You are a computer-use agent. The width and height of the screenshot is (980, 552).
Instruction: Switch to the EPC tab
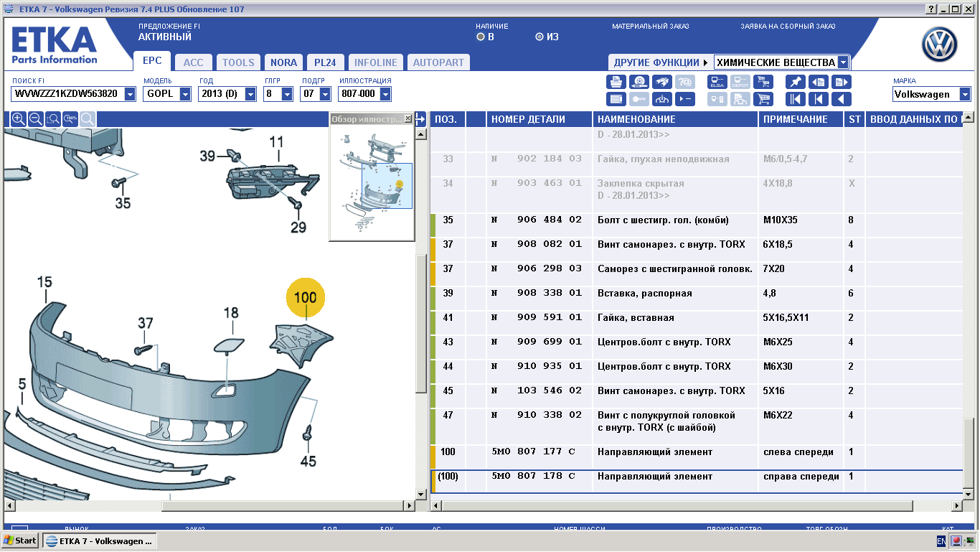click(152, 61)
